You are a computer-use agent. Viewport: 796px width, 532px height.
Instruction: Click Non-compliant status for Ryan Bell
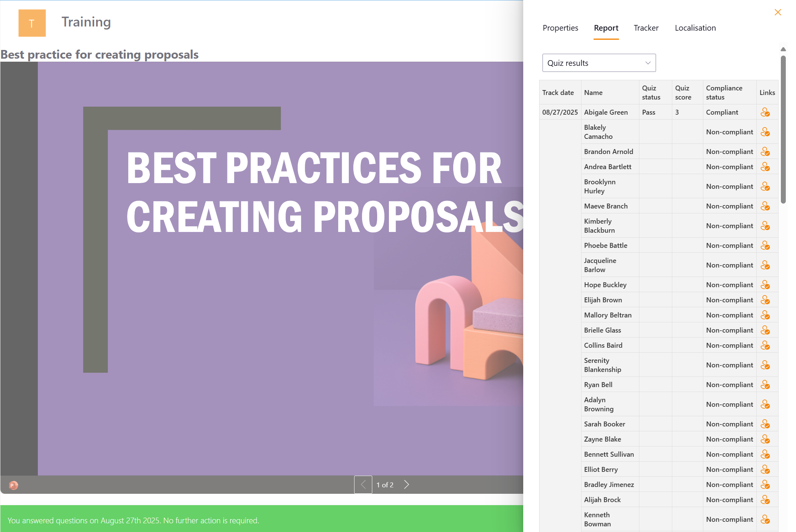729,385
